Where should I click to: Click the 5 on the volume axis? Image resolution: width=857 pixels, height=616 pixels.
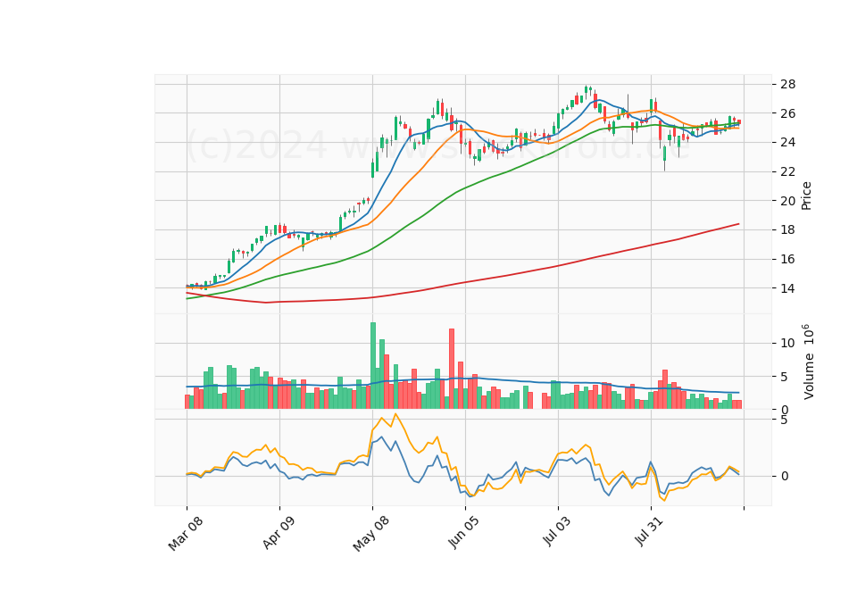point(785,377)
